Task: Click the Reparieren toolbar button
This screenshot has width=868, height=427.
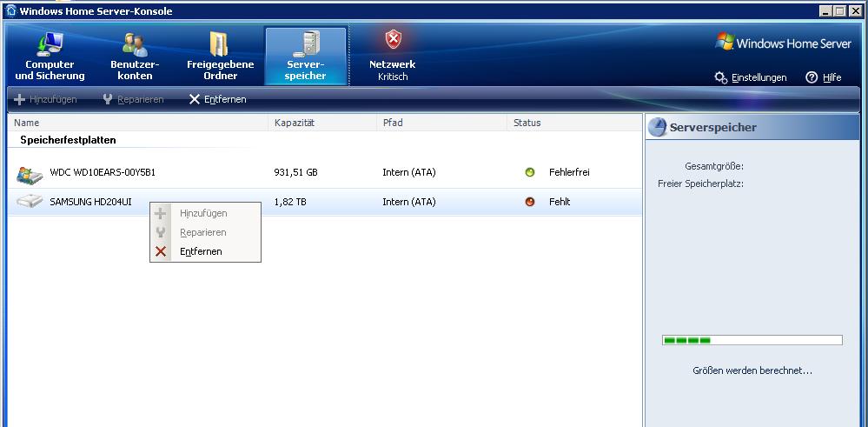Action: pos(134,100)
